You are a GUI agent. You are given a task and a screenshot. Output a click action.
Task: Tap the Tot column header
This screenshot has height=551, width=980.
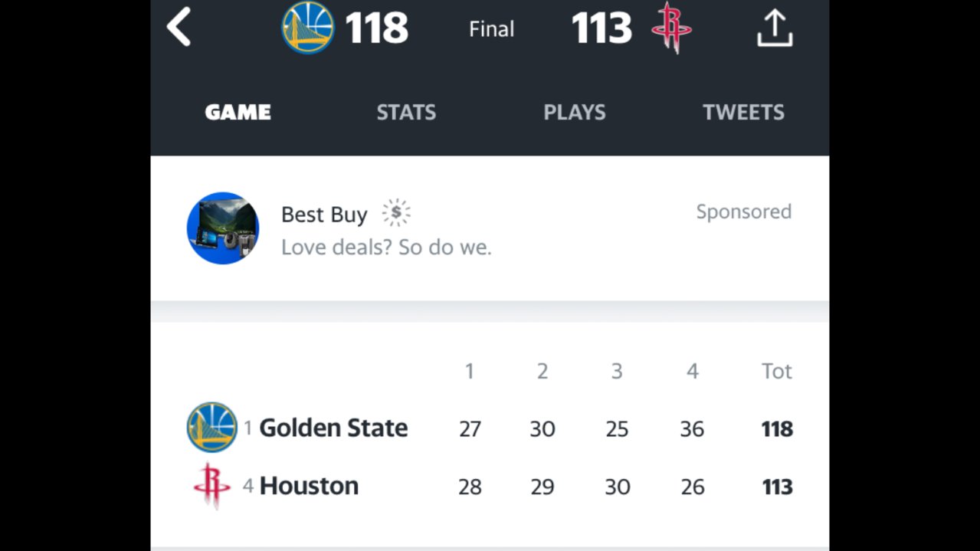777,371
